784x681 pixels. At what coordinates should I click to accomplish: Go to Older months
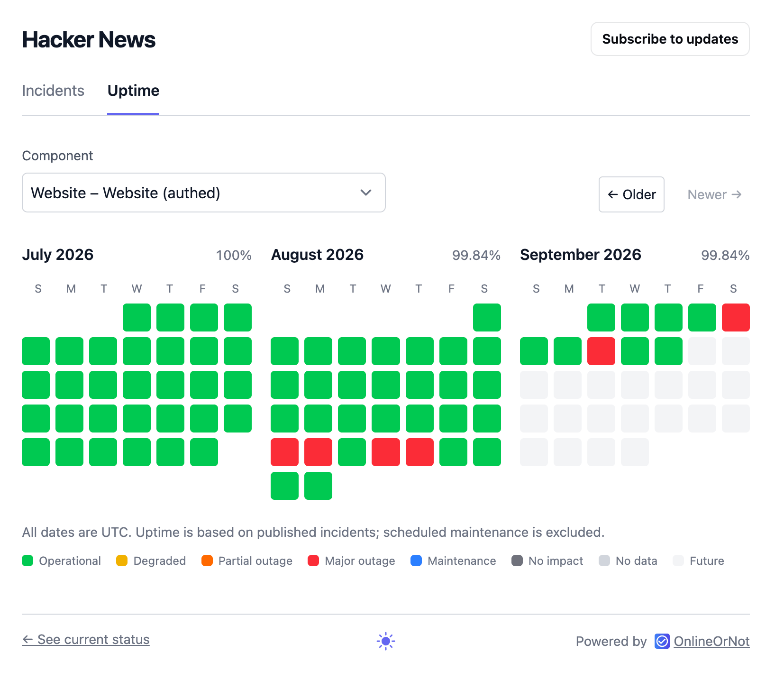tap(631, 194)
